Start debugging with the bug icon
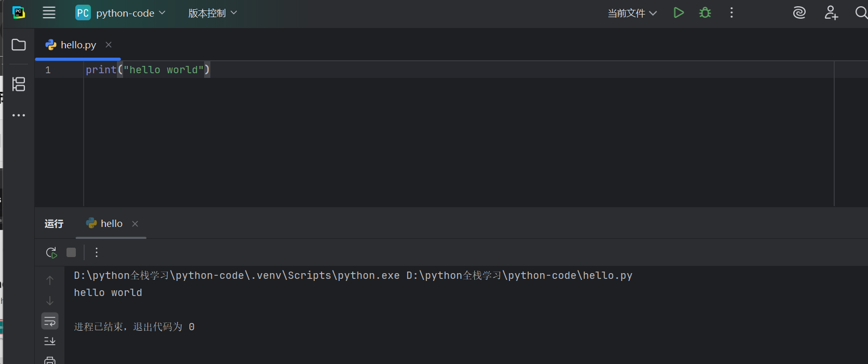The width and height of the screenshot is (868, 364). (705, 12)
